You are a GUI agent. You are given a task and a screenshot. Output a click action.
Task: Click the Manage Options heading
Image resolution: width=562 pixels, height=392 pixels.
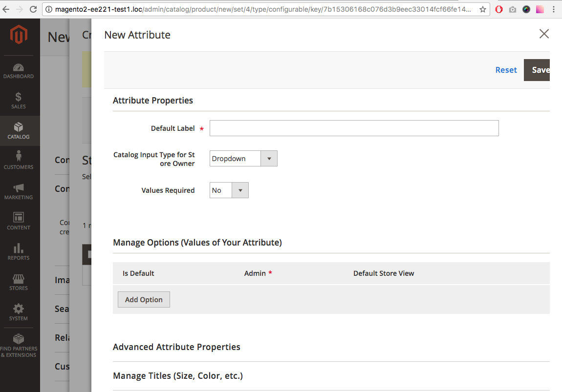[197, 243]
